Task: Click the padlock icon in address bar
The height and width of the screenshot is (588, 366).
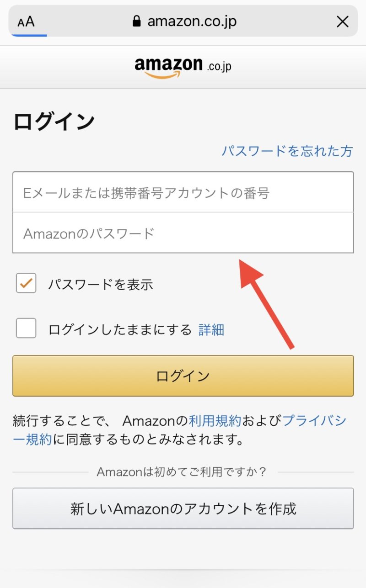Action: point(136,21)
